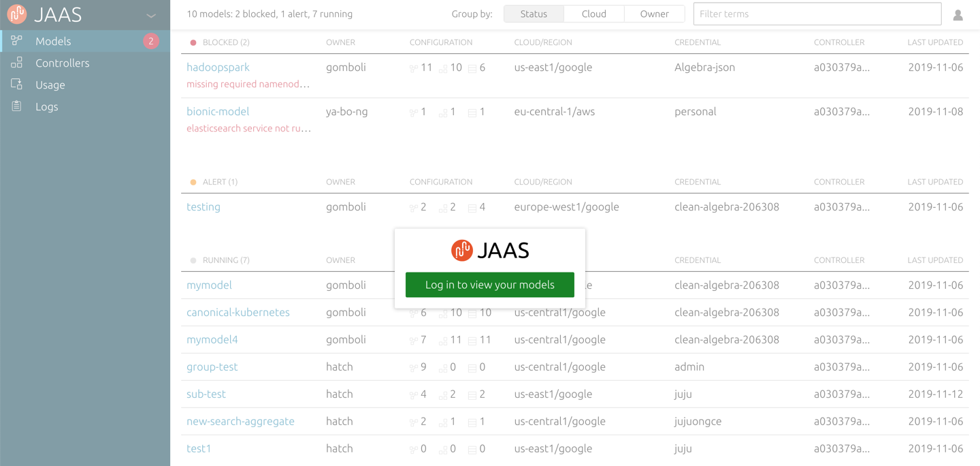Group models by Cloud
Screen dimensions: 980x466
[593, 14]
